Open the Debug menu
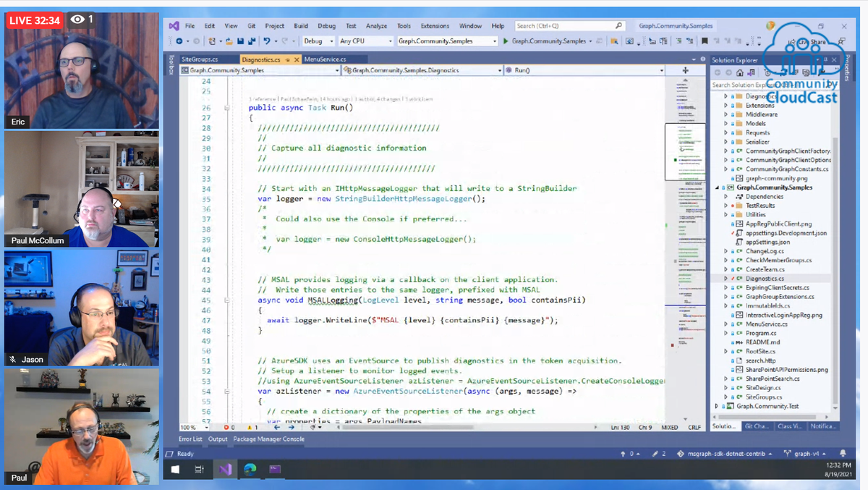 pyautogui.click(x=326, y=25)
